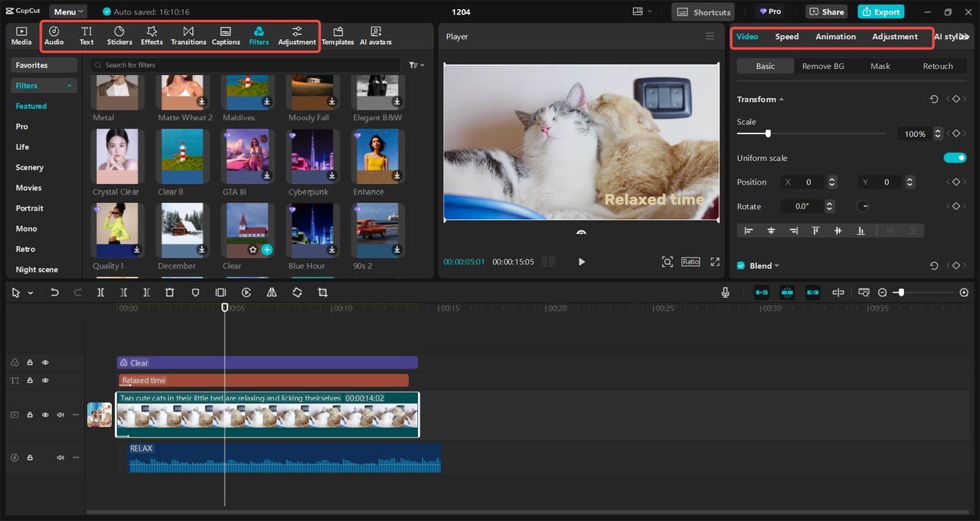Screen dimensions: 980x521
Task: Click the crop tool icon
Action: pyautogui.click(x=322, y=293)
